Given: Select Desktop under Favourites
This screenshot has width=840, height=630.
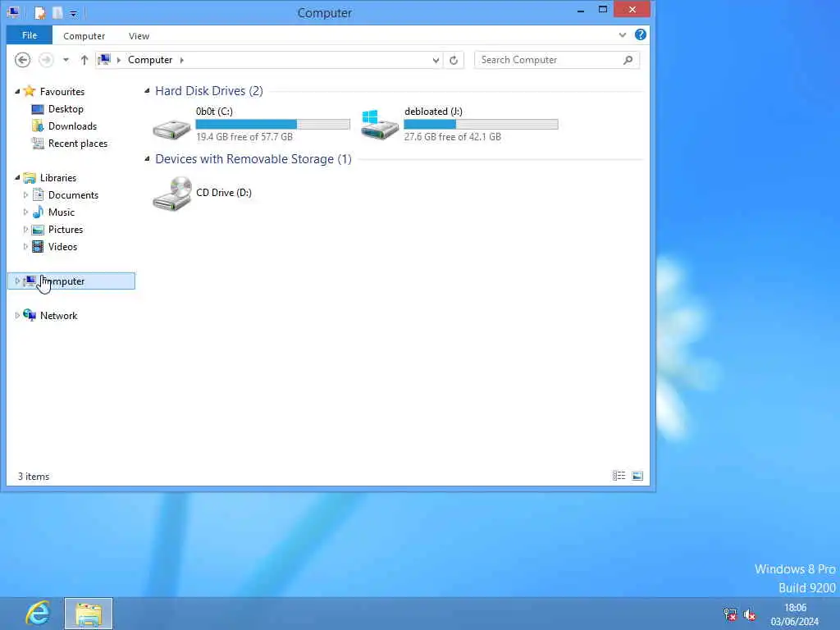Looking at the screenshot, I should pyautogui.click(x=66, y=109).
